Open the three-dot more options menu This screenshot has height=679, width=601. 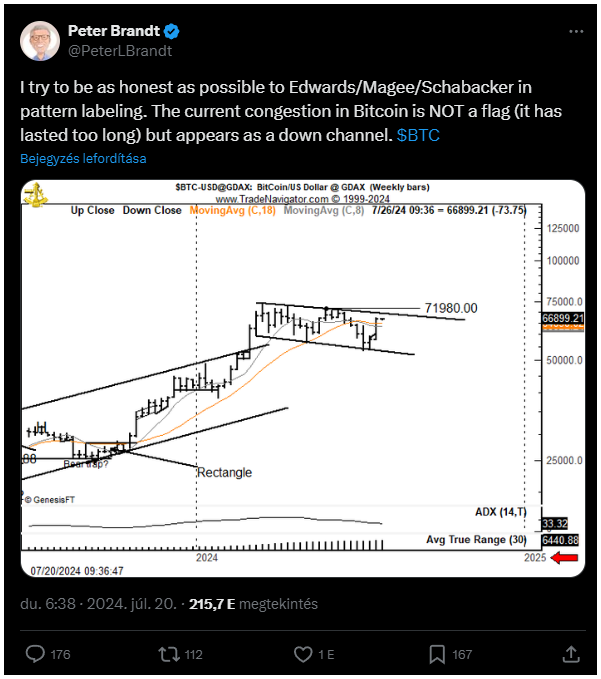[x=576, y=31]
